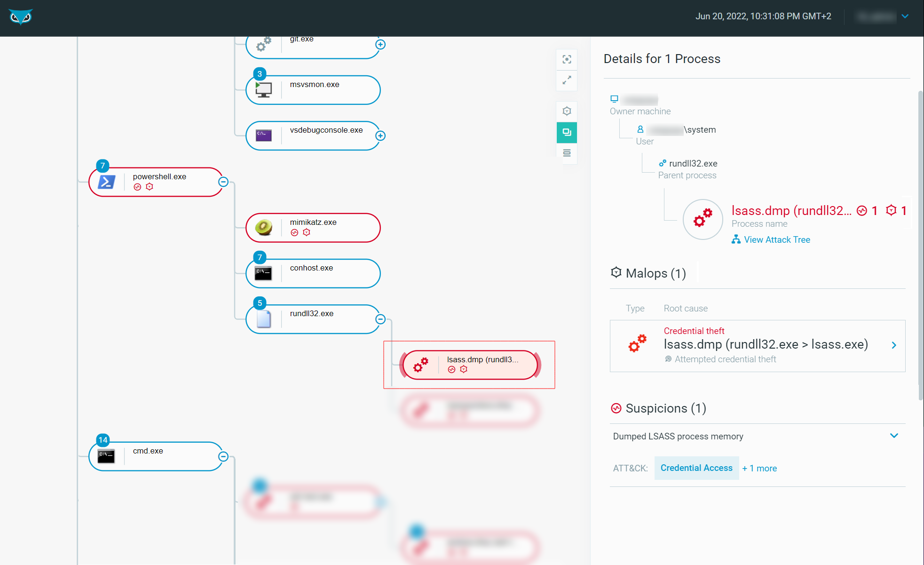Toggle the list layout view button
924x565 pixels.
pyautogui.click(x=567, y=153)
